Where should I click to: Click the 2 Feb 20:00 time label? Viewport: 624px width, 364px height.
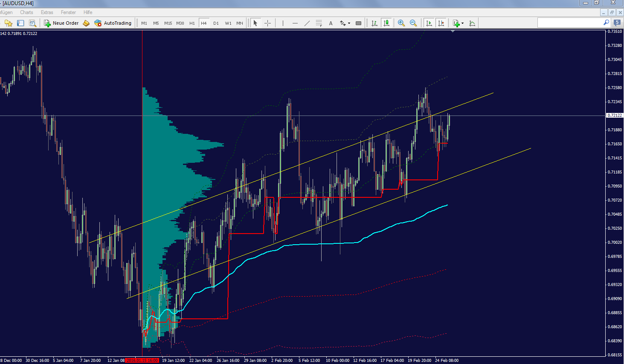coord(282,360)
